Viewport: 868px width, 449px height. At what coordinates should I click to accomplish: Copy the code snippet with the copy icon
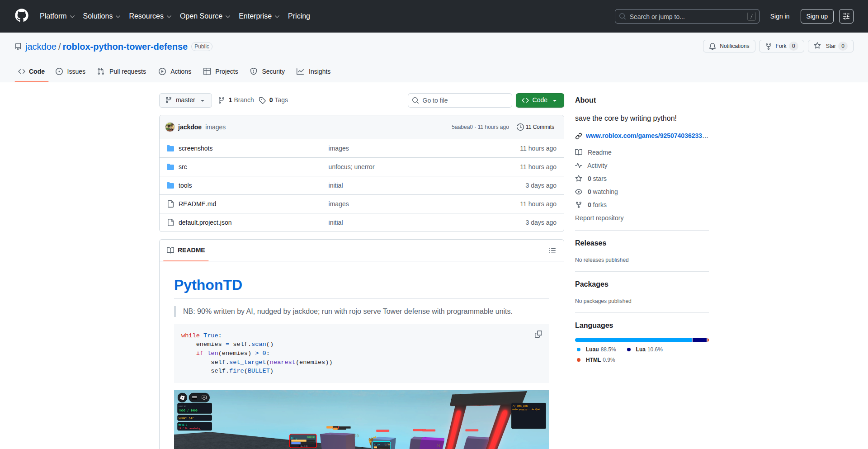pos(538,334)
